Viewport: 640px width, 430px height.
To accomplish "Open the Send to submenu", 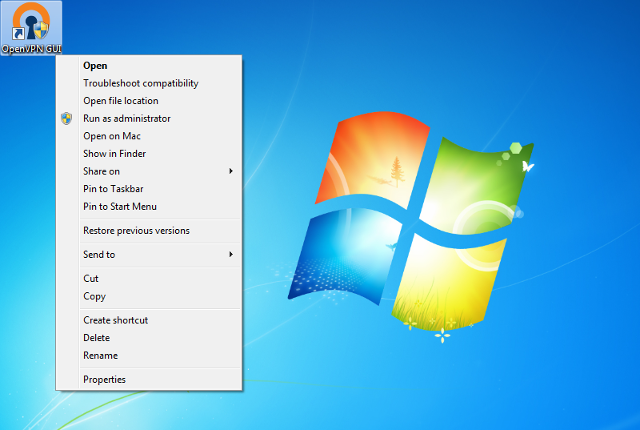I will (x=149, y=255).
